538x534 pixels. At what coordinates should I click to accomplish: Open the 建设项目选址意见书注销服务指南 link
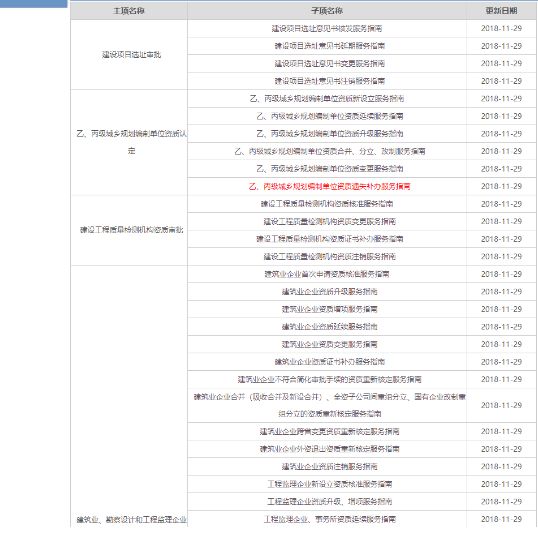[329, 81]
